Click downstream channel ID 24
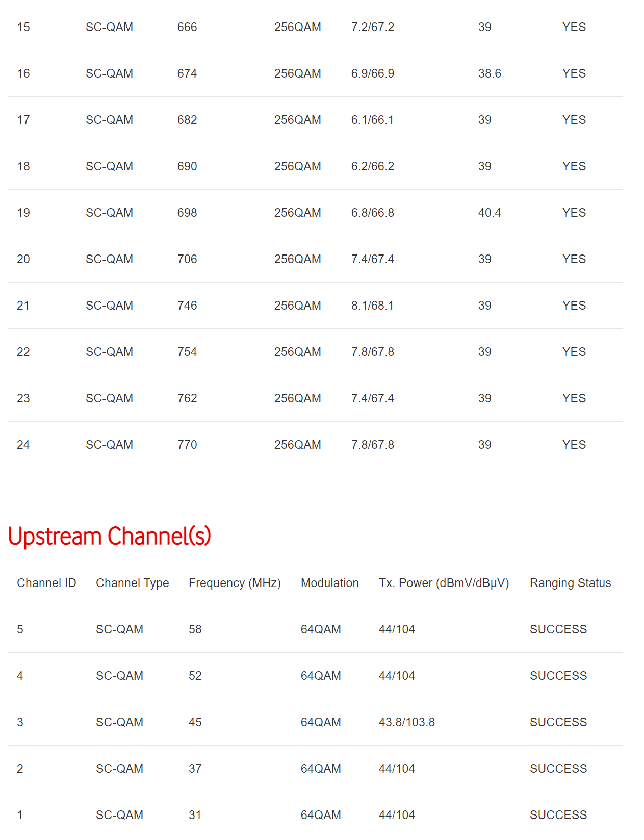644x840 pixels. click(x=23, y=445)
